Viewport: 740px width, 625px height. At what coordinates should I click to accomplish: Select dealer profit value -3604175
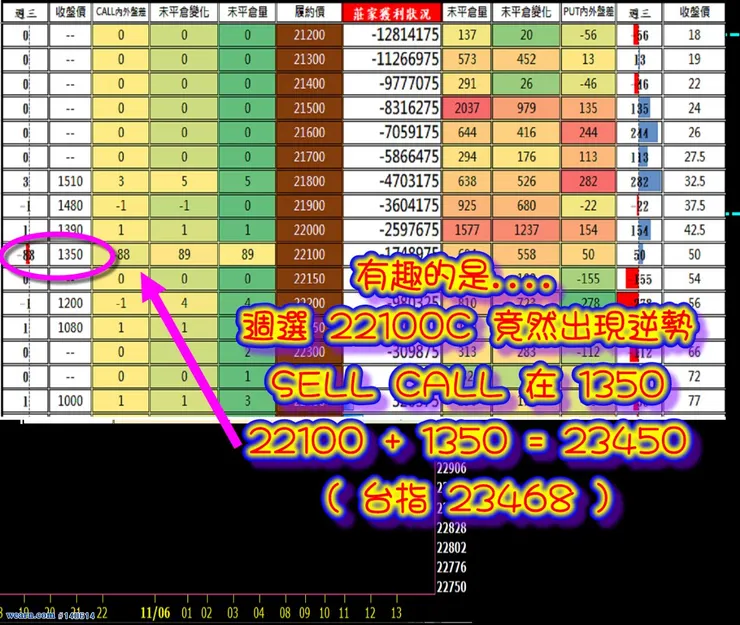(x=392, y=206)
